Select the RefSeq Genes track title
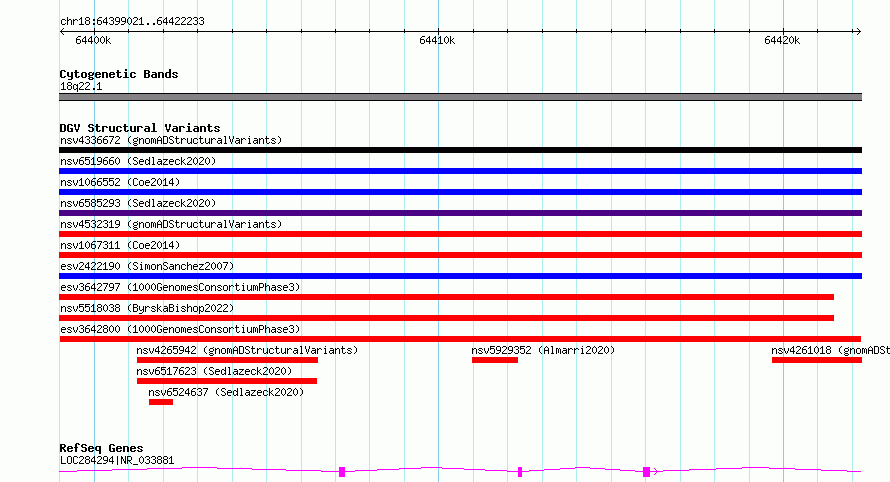Screen dimensions: 890x482 click(x=101, y=448)
